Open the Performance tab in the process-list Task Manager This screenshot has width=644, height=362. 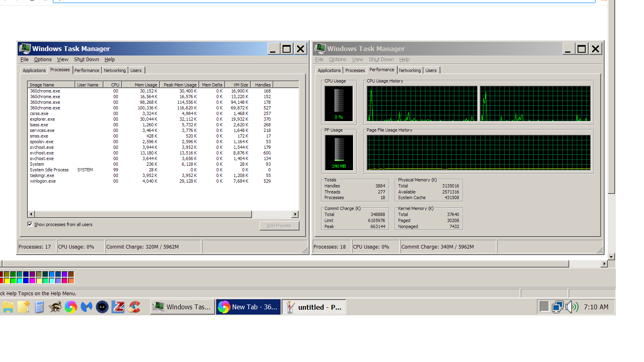[x=87, y=70]
